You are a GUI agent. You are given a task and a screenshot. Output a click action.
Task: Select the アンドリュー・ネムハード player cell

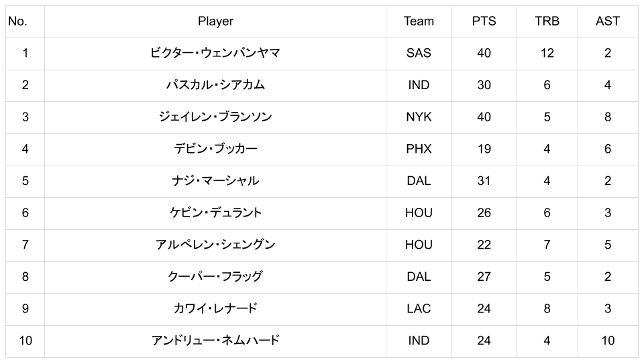tap(215, 341)
